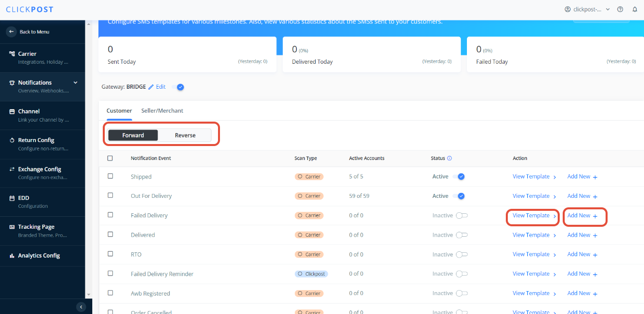View Template for Failed Delivery
The width and height of the screenshot is (644, 314).
[x=534, y=215]
